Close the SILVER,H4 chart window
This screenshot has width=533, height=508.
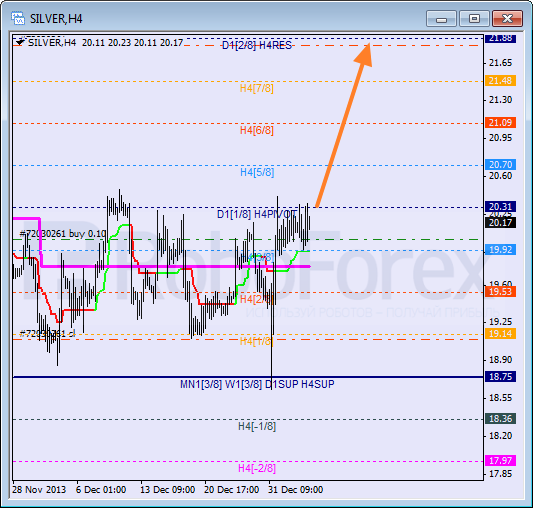tap(508, 19)
